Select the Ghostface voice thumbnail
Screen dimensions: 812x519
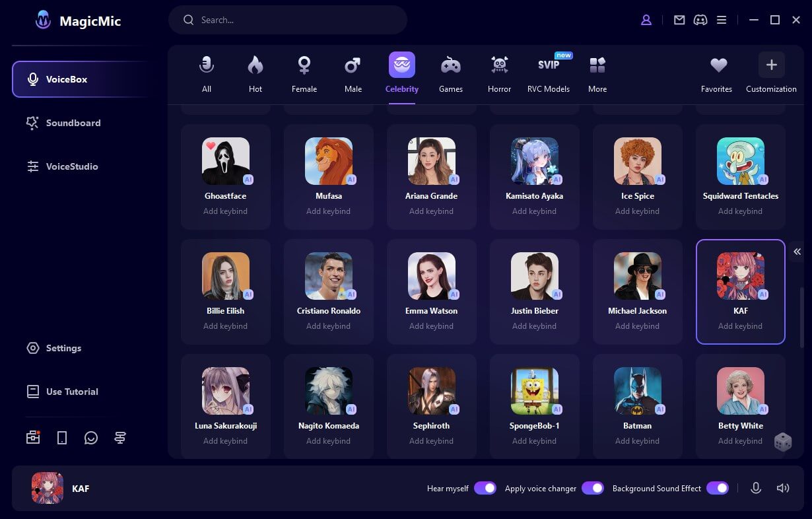coord(226,161)
